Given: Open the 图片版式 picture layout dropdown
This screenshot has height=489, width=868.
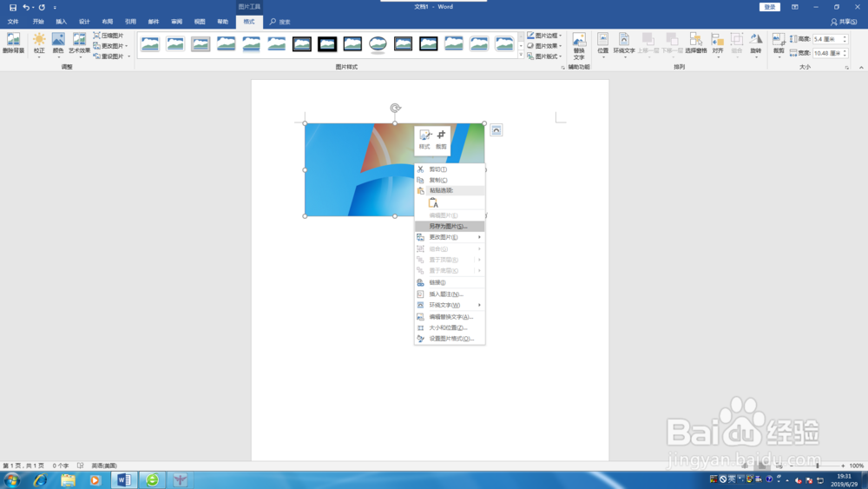Looking at the screenshot, I should [x=545, y=56].
